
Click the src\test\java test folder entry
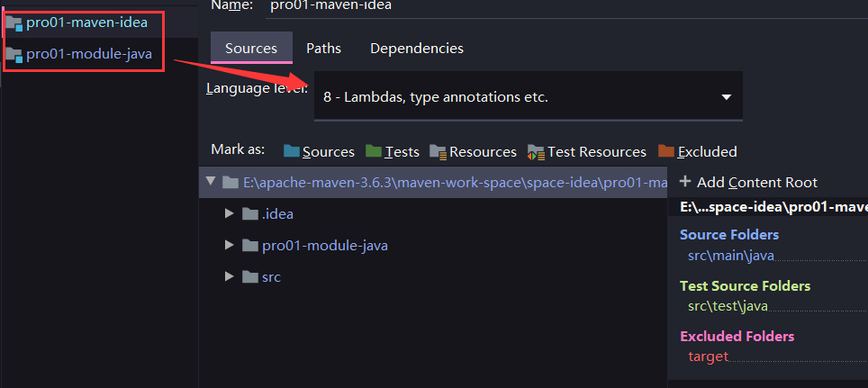point(728,306)
